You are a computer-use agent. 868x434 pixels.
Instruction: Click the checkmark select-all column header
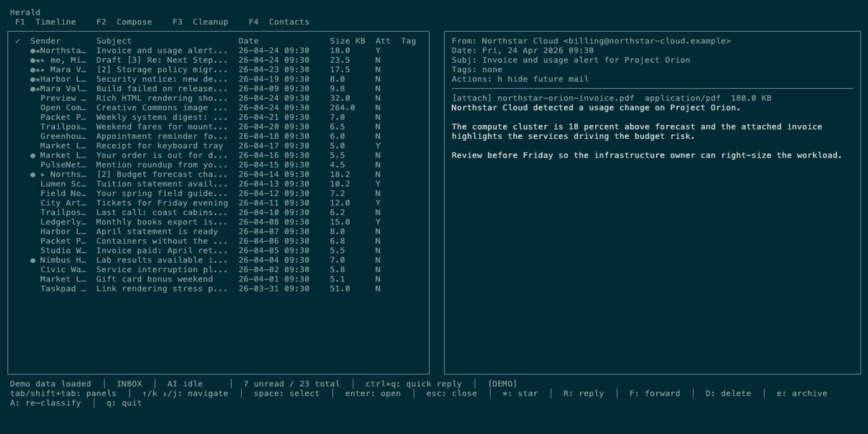pyautogui.click(x=17, y=41)
